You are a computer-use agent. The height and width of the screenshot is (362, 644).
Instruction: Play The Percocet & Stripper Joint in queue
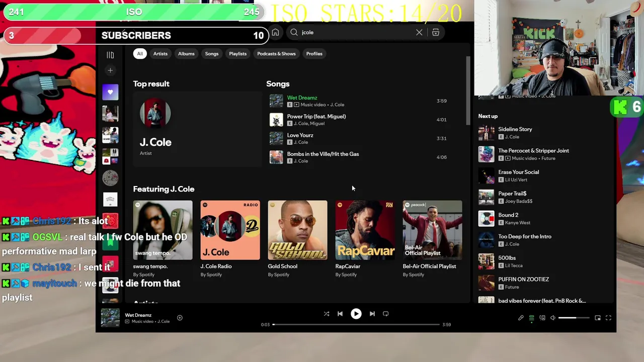[x=543, y=154]
